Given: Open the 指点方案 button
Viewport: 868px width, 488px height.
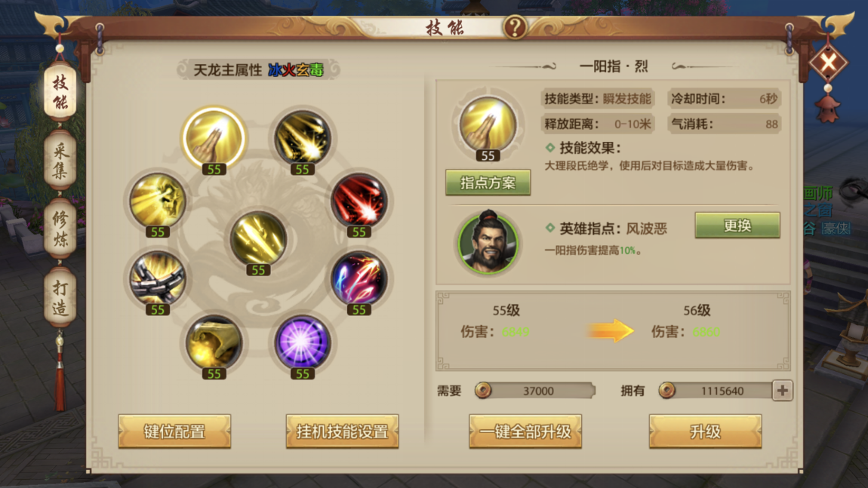Looking at the screenshot, I should tap(488, 183).
